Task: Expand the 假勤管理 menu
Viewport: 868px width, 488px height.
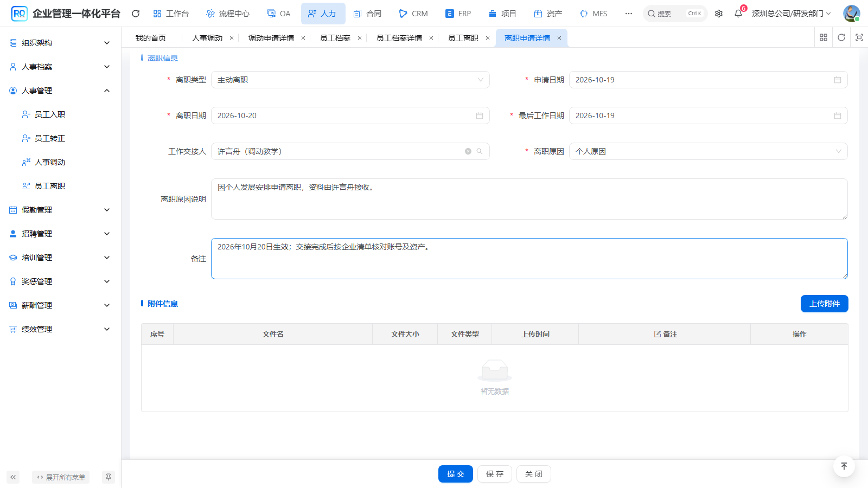Action: pos(61,210)
